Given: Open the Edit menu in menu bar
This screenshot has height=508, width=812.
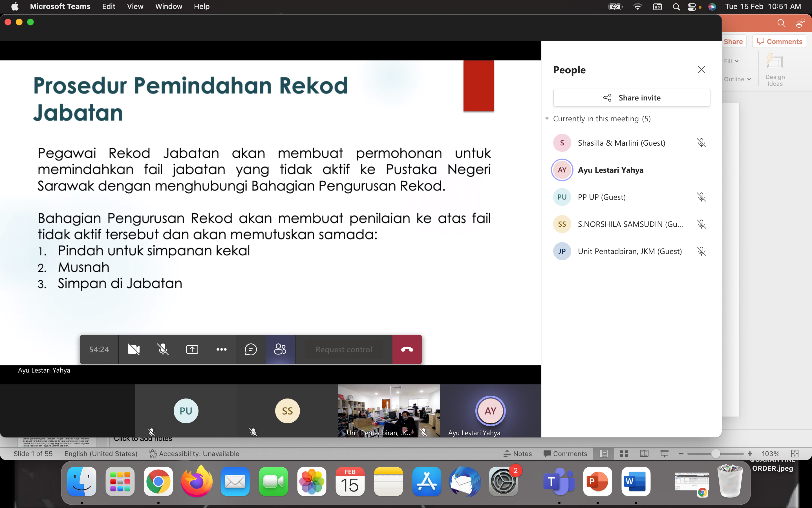Looking at the screenshot, I should (109, 6).
